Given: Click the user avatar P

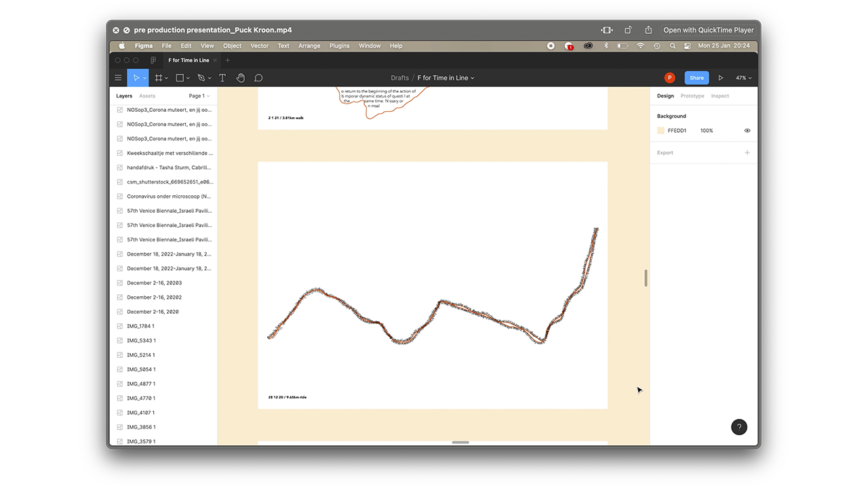Looking at the screenshot, I should [x=670, y=78].
